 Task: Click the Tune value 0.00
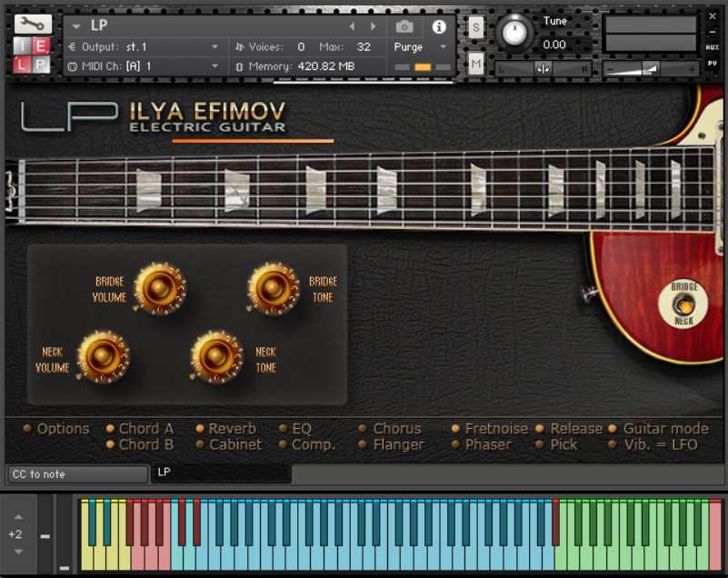click(x=554, y=45)
